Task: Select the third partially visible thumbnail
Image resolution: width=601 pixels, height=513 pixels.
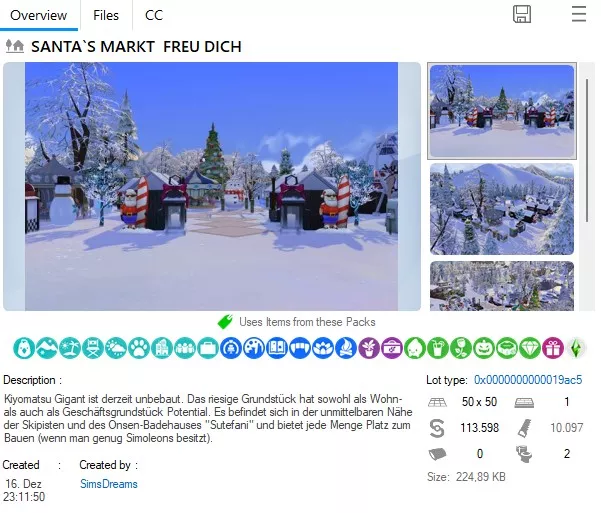Action: 502,286
